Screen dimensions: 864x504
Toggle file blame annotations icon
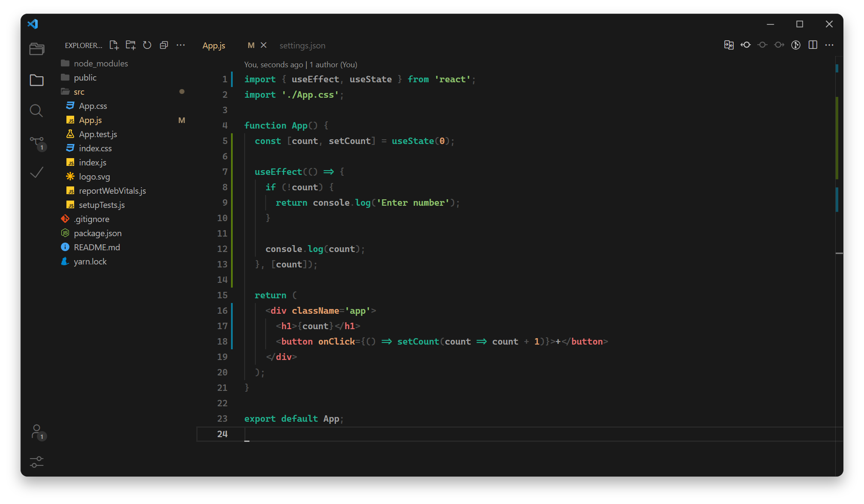[x=796, y=45]
